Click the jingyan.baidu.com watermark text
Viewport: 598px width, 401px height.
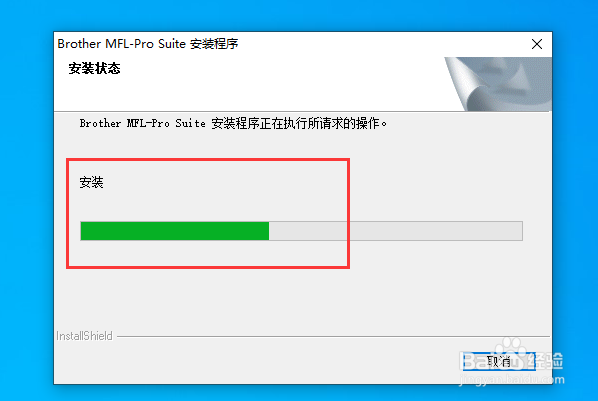[x=511, y=380]
